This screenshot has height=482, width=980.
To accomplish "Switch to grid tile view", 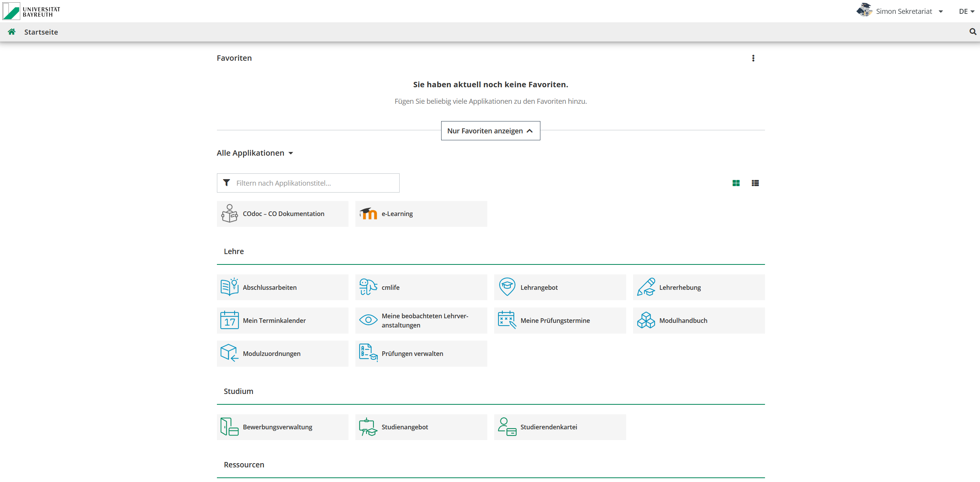I will point(736,183).
